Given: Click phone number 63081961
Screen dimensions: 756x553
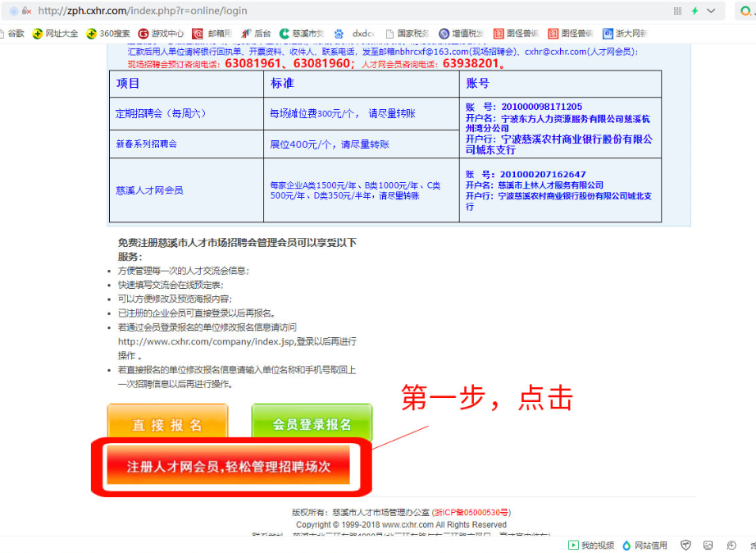Looking at the screenshot, I should coord(253,63).
